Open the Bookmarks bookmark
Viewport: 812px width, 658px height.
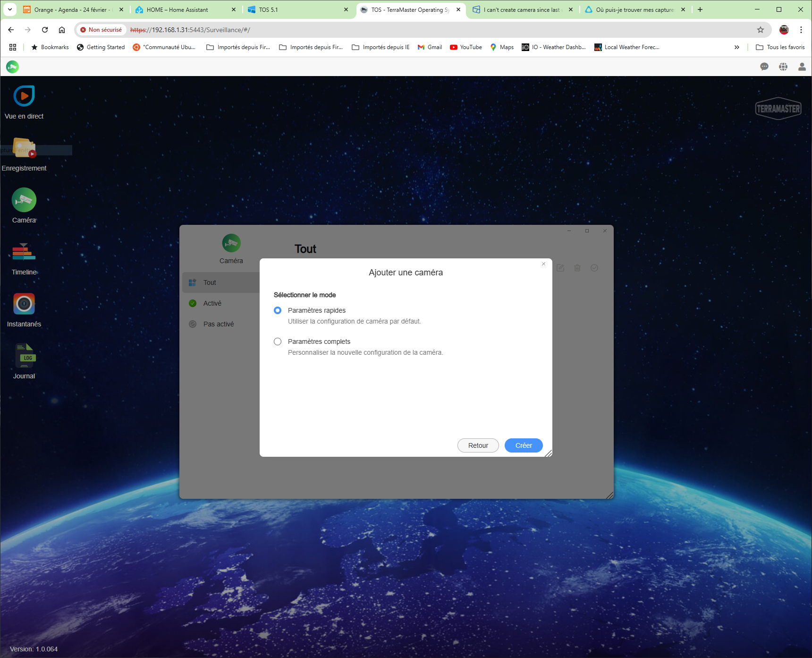pyautogui.click(x=50, y=47)
